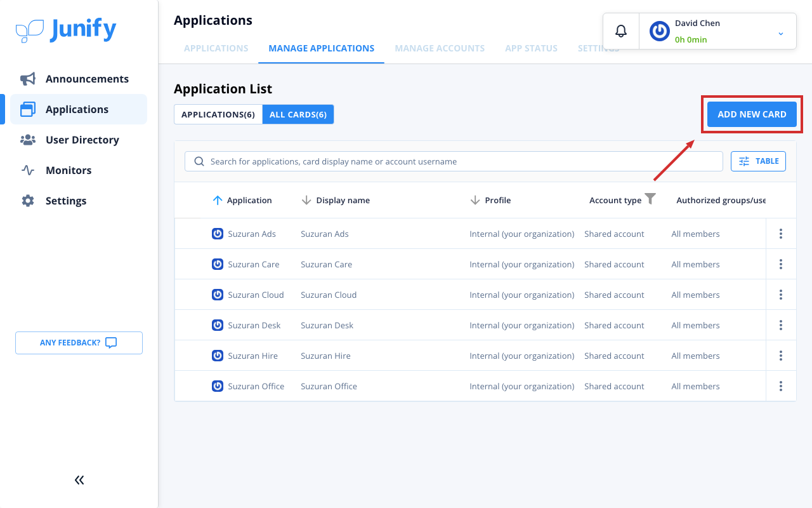Open the Suzuran Office row menu
The width and height of the screenshot is (812, 508).
tap(781, 386)
